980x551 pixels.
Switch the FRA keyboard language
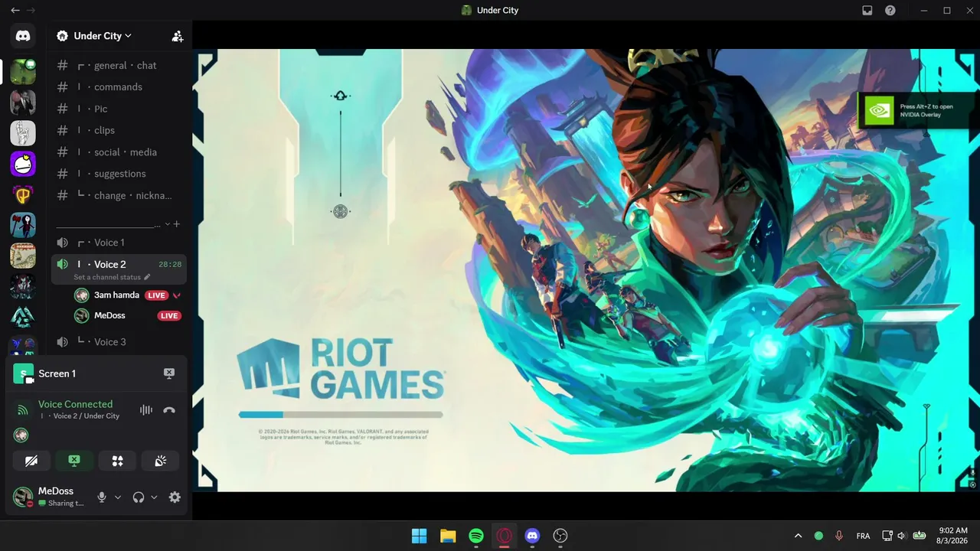pos(863,536)
